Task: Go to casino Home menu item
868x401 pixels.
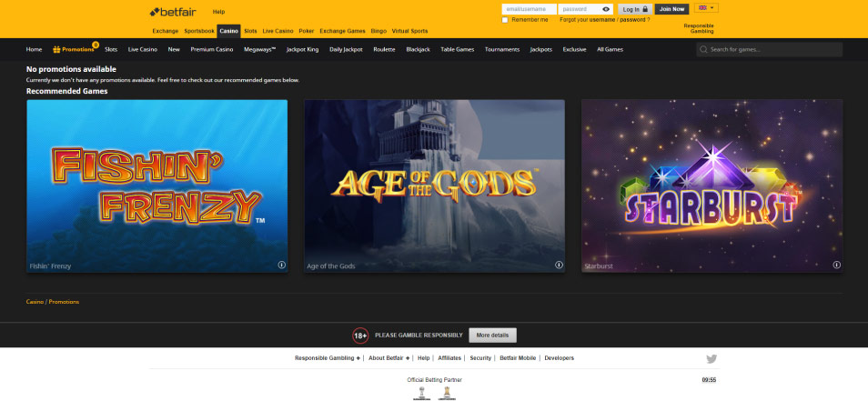Action: tap(34, 49)
